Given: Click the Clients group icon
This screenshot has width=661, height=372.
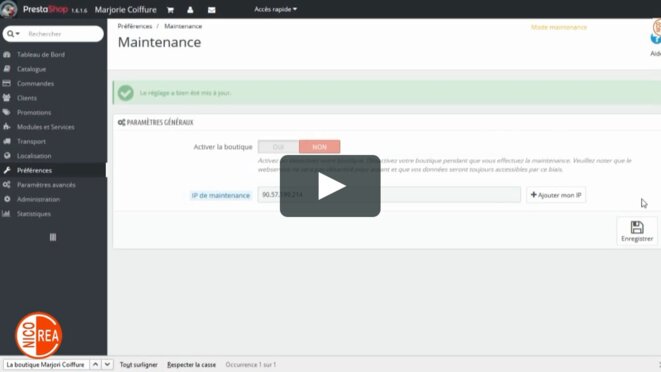Looking at the screenshot, I should click(7, 98).
